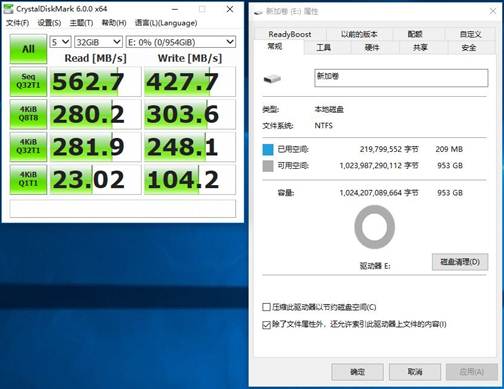This screenshot has height=389, width=504.
Task: Click the 取消 button
Action: (415, 372)
